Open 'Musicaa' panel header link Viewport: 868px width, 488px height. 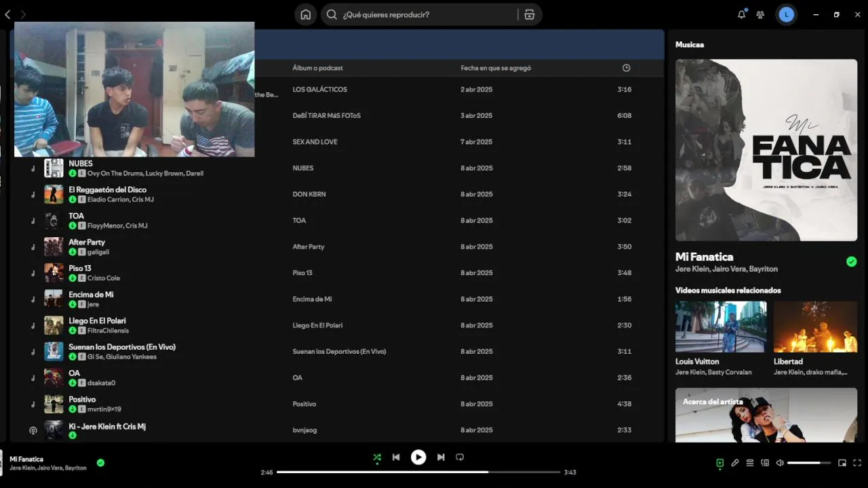coord(690,45)
